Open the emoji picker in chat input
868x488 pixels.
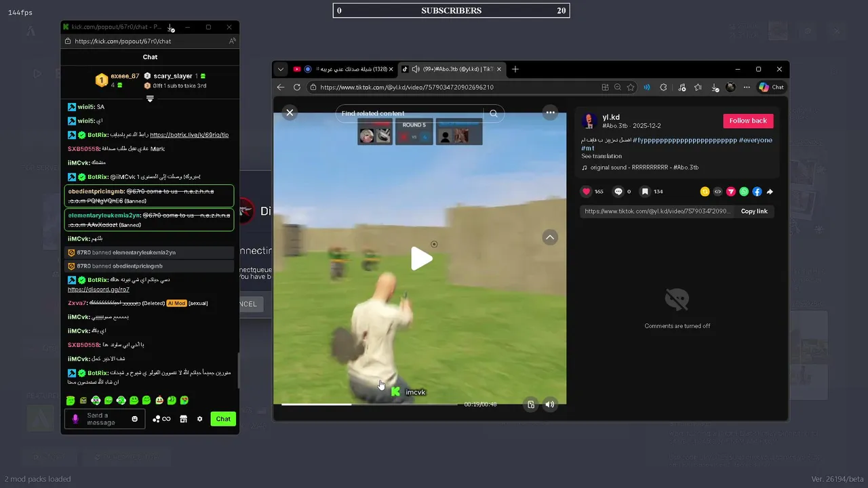pos(135,419)
